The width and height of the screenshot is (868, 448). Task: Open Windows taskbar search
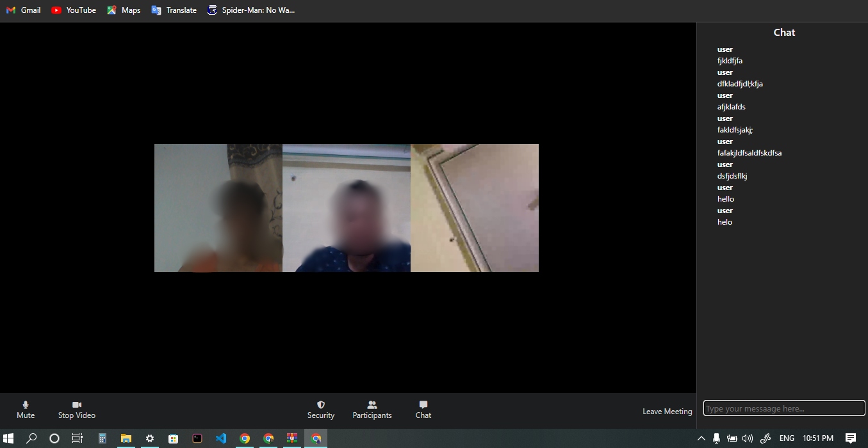coord(31,438)
